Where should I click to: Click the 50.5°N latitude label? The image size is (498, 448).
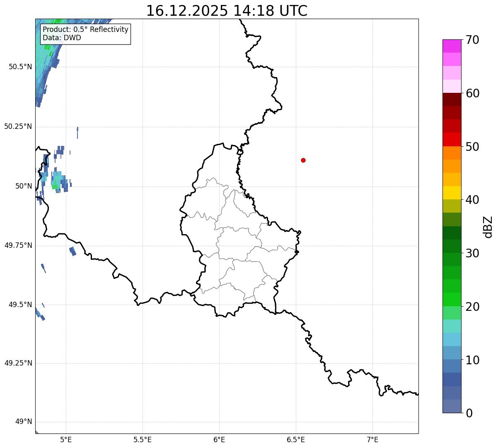pos(20,67)
